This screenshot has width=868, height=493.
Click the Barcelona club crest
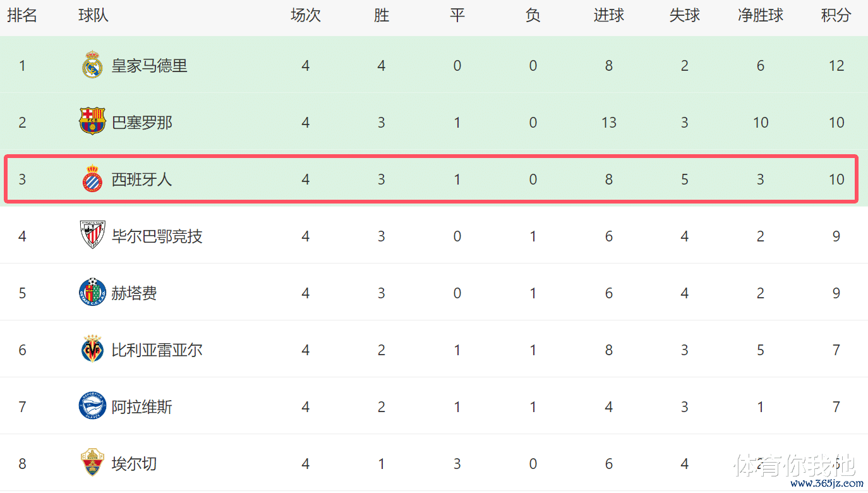click(x=92, y=121)
